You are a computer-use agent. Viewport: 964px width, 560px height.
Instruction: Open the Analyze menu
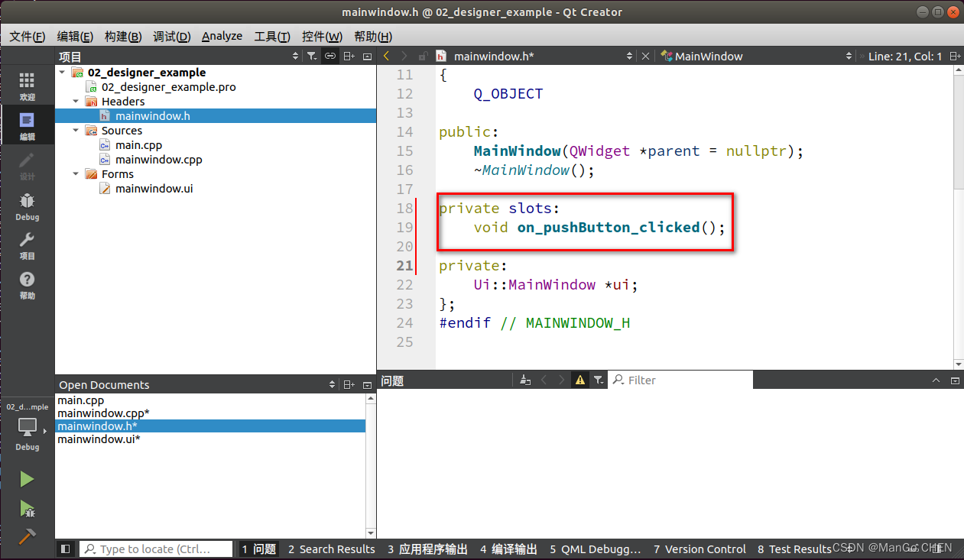click(x=222, y=36)
